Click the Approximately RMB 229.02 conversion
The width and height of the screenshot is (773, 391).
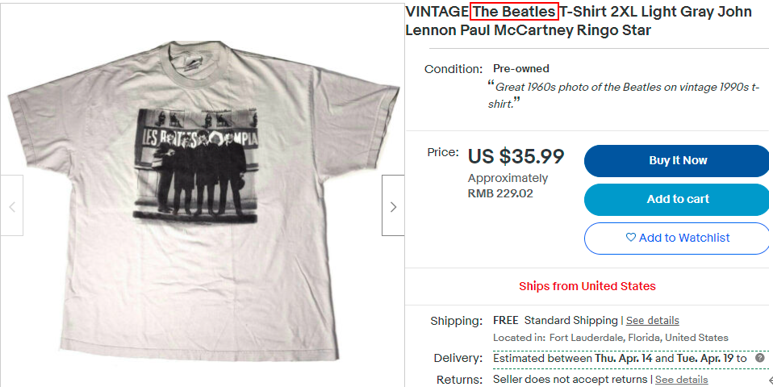[x=508, y=186]
